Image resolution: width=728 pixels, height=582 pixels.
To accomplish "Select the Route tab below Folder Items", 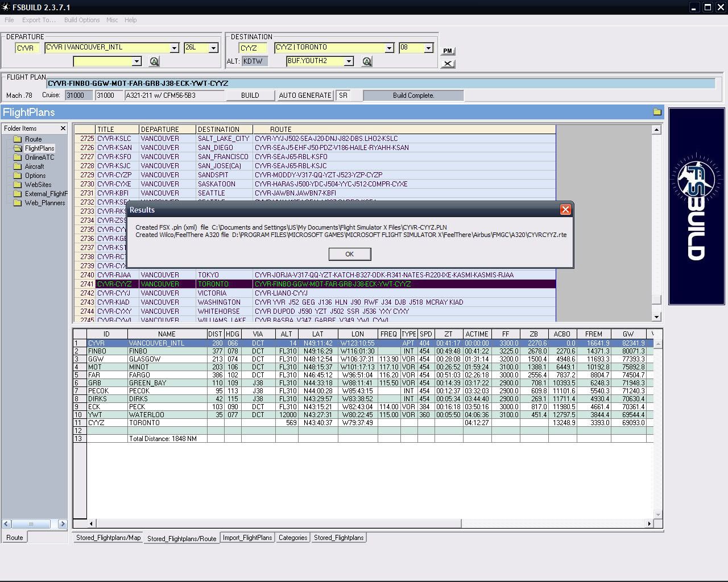I will pos(15,538).
